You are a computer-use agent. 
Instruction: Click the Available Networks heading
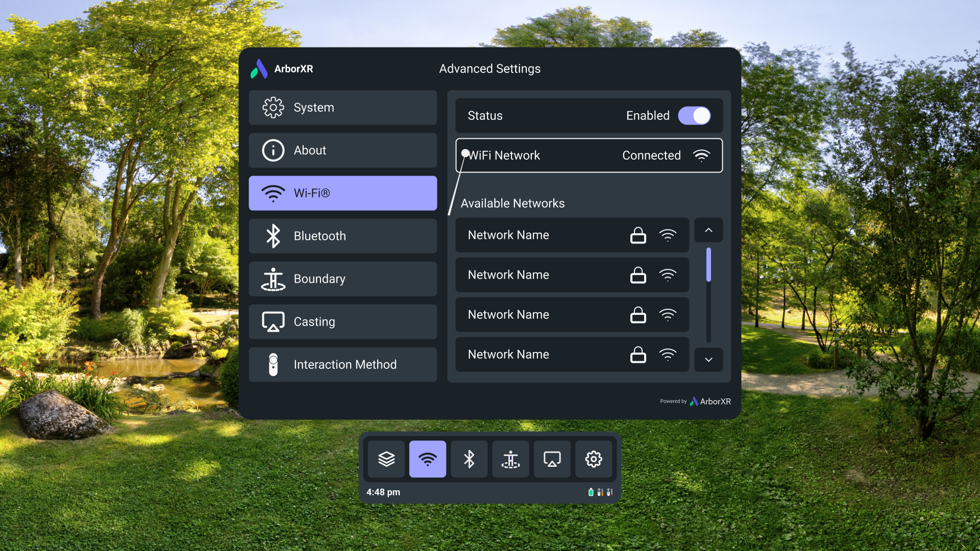click(x=512, y=204)
